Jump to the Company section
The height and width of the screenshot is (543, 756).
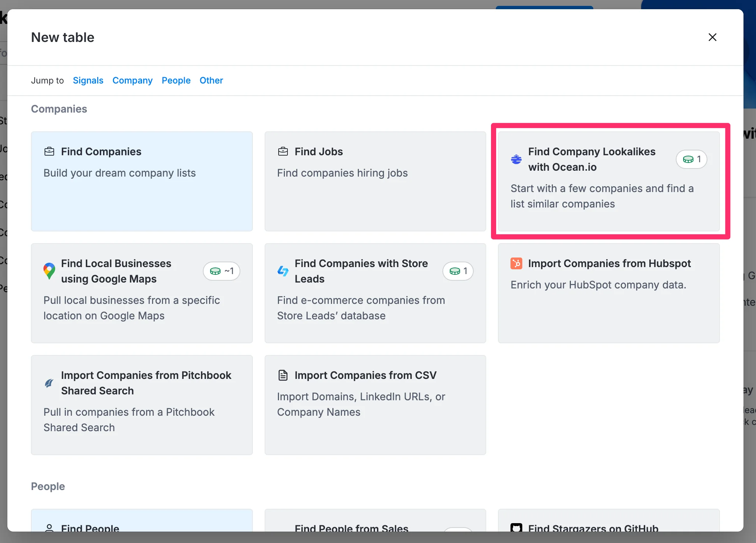133,80
